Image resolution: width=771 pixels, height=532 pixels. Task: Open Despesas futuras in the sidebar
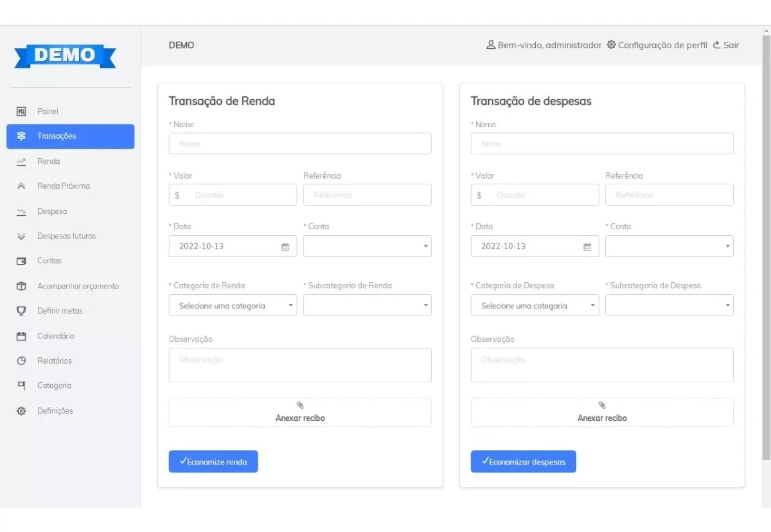coord(66,236)
